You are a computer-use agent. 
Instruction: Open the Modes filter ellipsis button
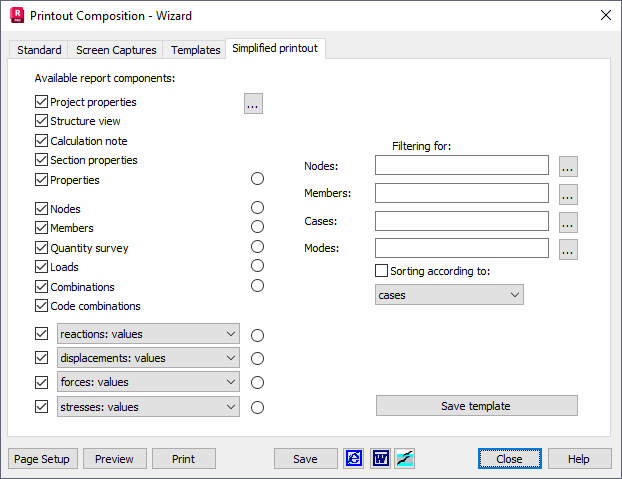(x=568, y=250)
